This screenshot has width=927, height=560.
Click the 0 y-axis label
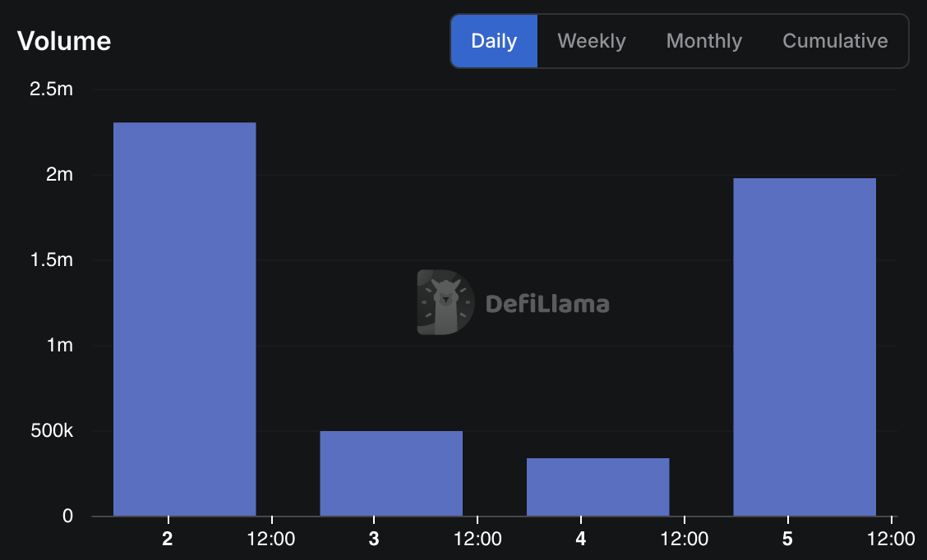click(67, 516)
